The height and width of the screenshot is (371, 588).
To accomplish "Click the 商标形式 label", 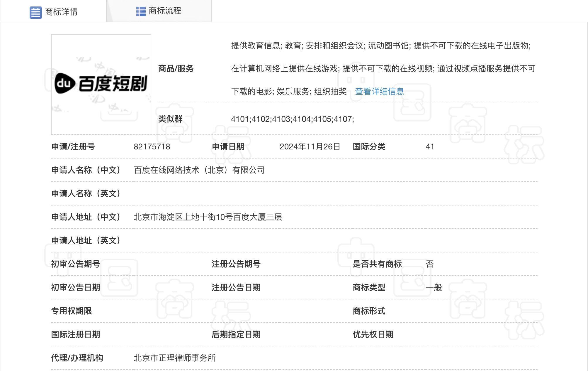I will [369, 311].
